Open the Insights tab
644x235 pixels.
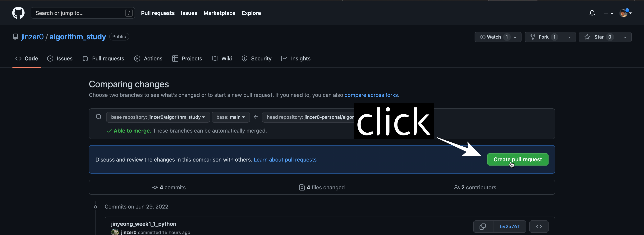pyautogui.click(x=296, y=59)
